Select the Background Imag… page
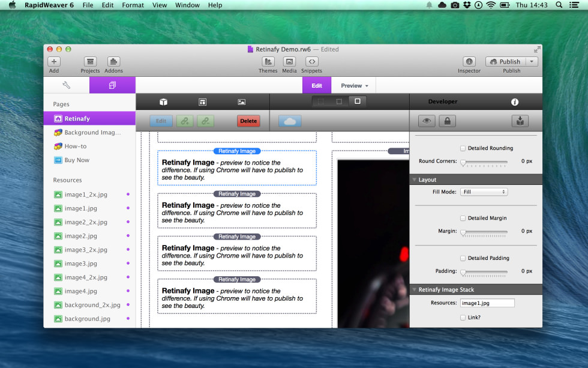This screenshot has height=368, width=588. (89, 133)
